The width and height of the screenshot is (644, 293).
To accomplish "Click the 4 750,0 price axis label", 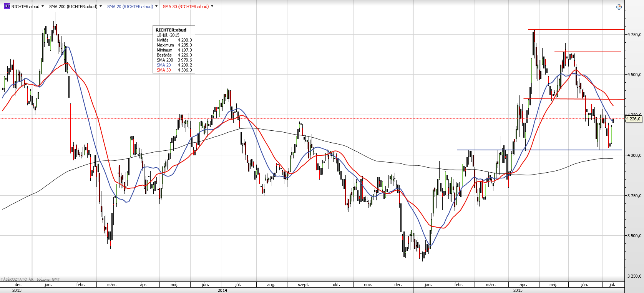I will (634, 35).
